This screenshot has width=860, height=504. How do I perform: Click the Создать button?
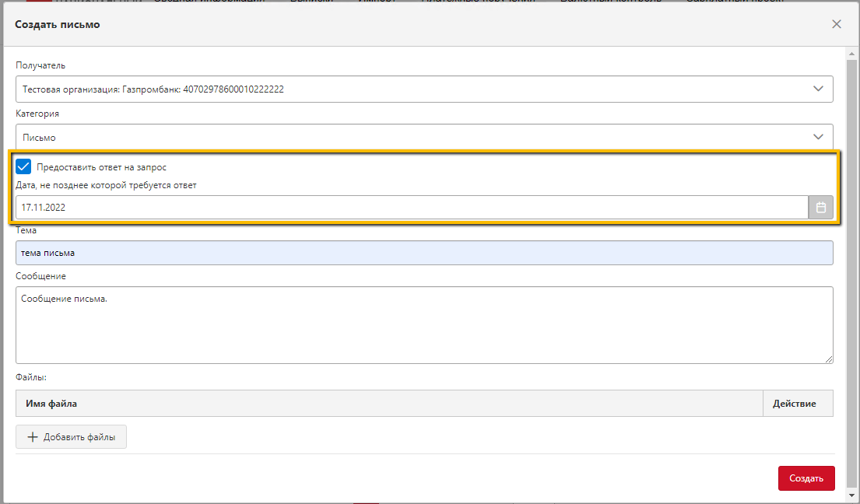pos(806,478)
